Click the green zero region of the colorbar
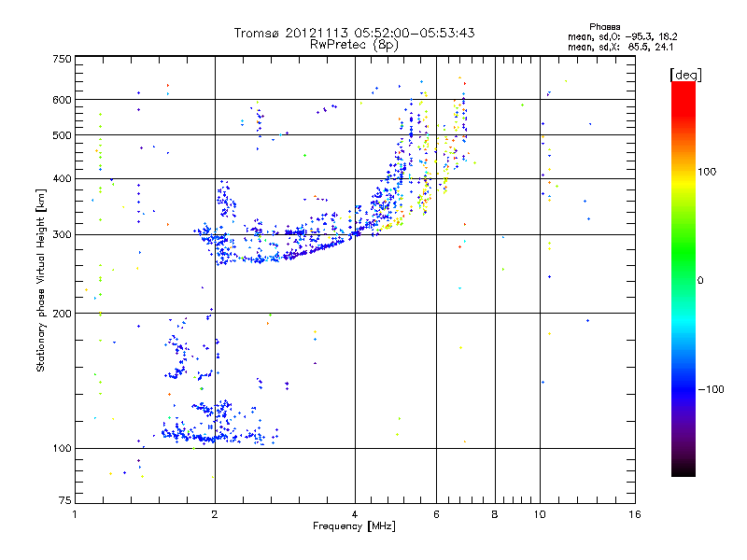Screen dimensions: 747x560 tap(684, 280)
